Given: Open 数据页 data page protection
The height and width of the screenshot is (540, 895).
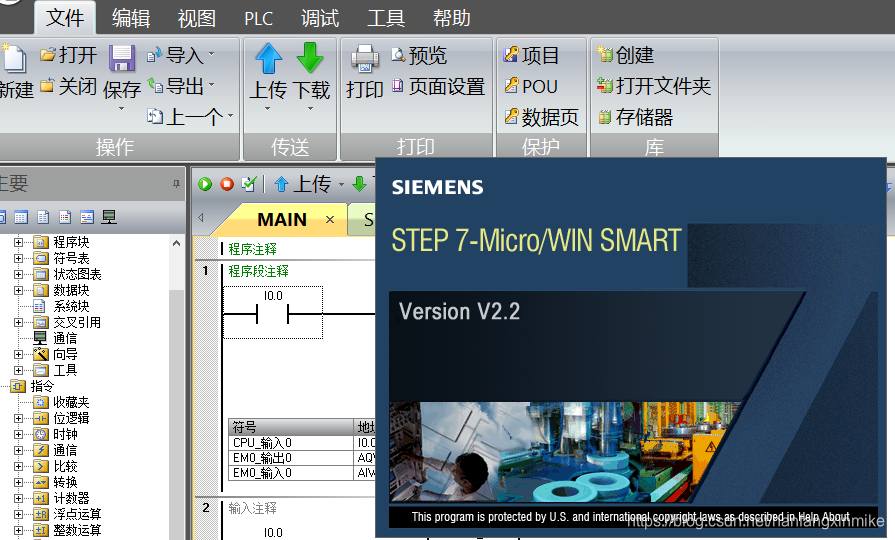Looking at the screenshot, I should point(541,117).
